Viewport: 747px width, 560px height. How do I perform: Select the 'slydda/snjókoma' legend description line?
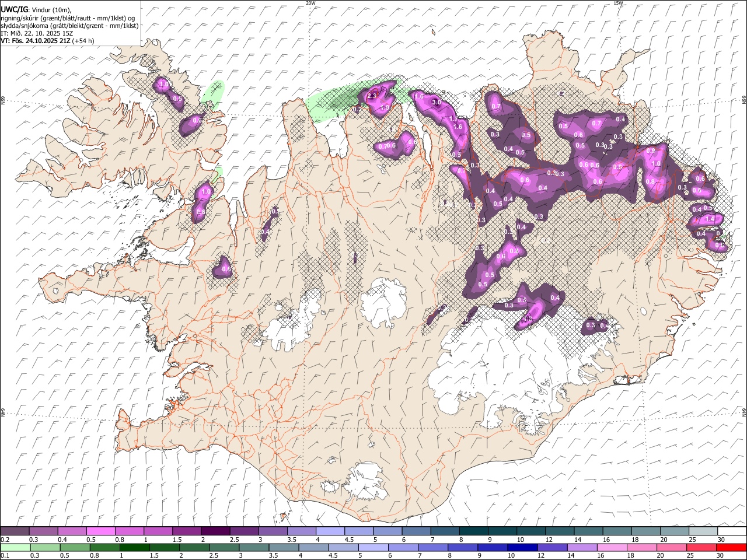(x=69, y=26)
